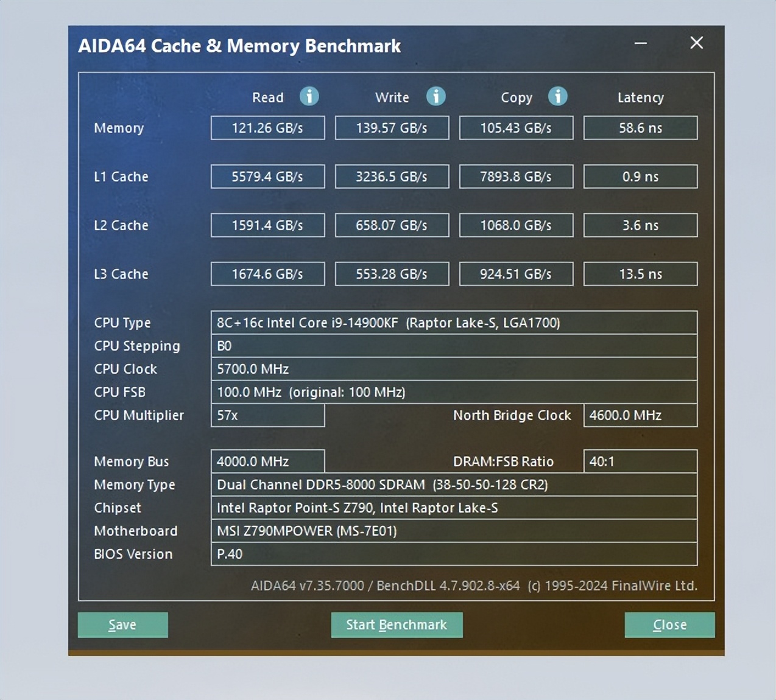Select L1 Cache copy value 7893.8 GB/s
776x700 pixels.
pyautogui.click(x=516, y=177)
